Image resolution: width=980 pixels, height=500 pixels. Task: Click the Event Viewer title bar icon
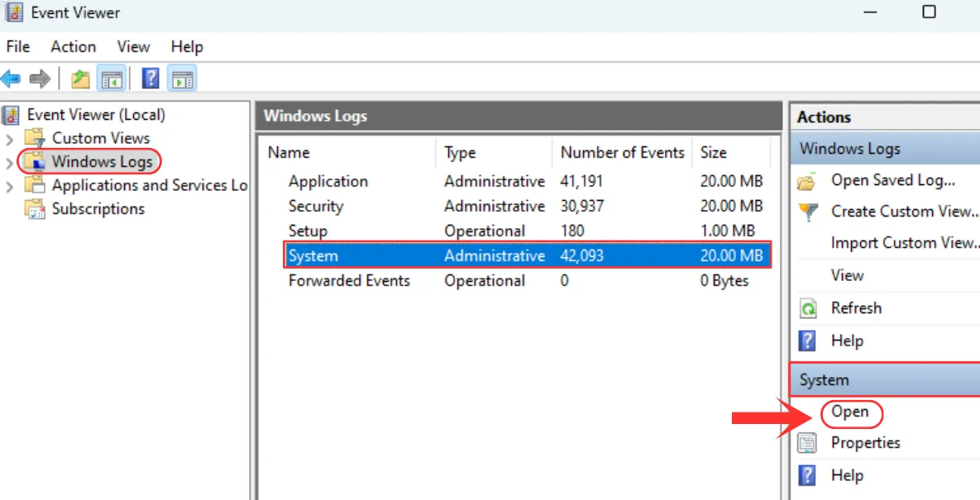coord(14,12)
